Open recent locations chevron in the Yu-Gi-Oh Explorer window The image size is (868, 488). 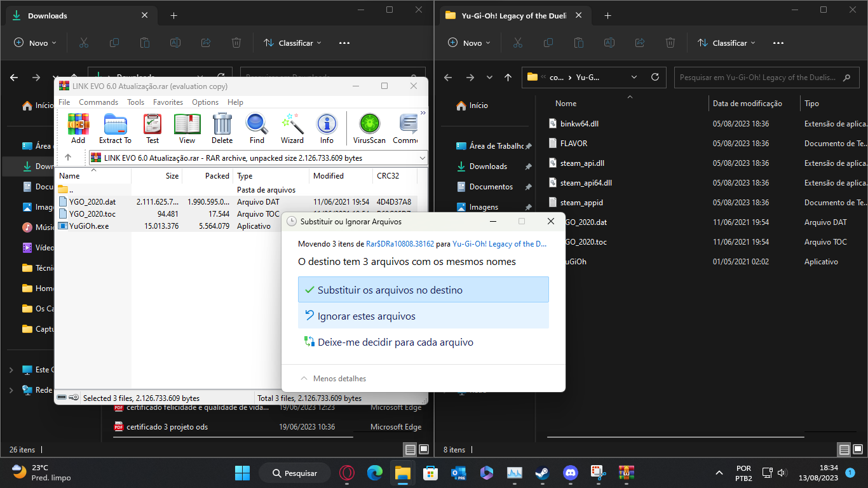[x=489, y=78]
